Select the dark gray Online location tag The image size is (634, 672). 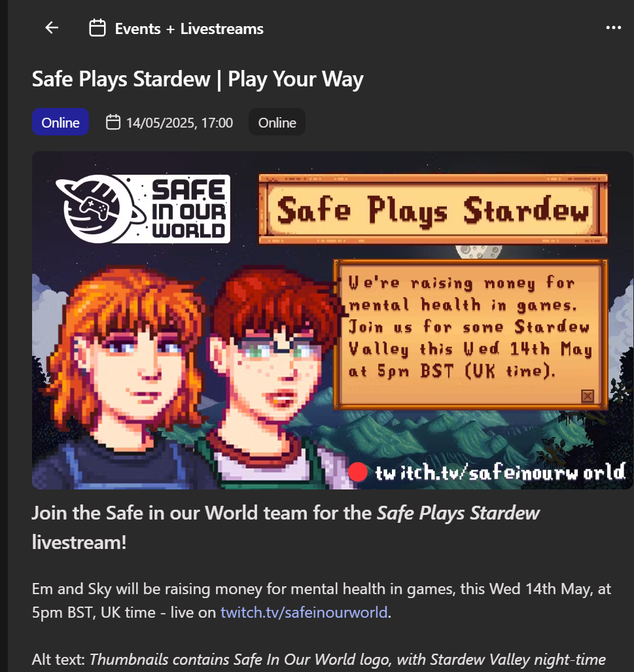pyautogui.click(x=277, y=122)
